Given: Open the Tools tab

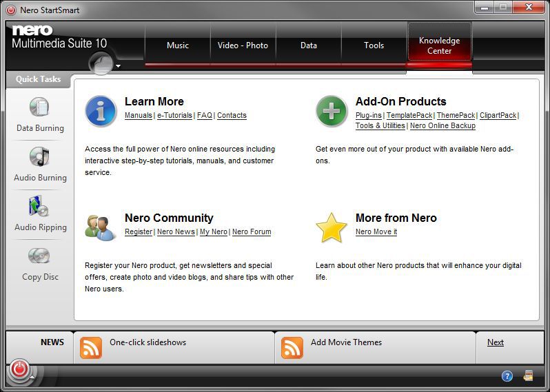Looking at the screenshot, I should tap(374, 45).
